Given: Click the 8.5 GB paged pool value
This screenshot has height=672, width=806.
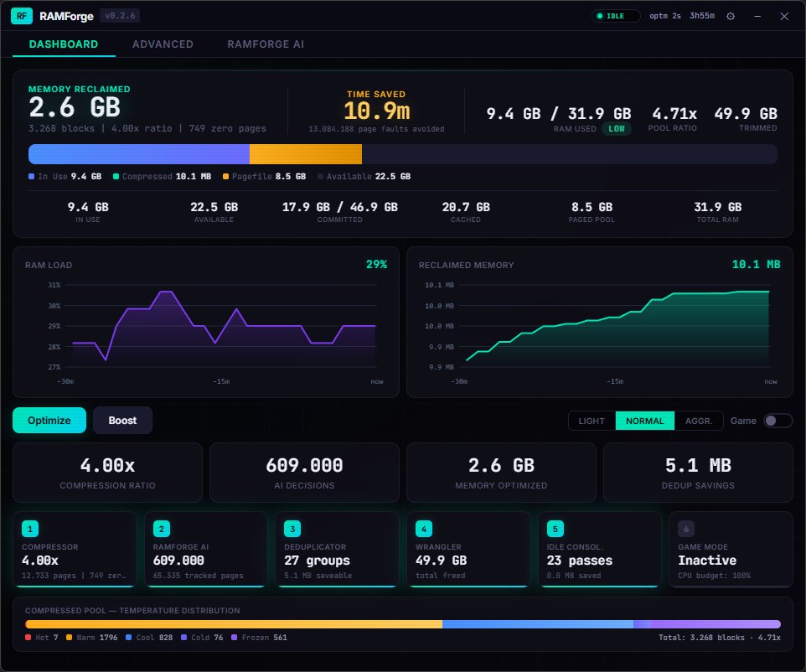Looking at the screenshot, I should pyautogui.click(x=592, y=207).
